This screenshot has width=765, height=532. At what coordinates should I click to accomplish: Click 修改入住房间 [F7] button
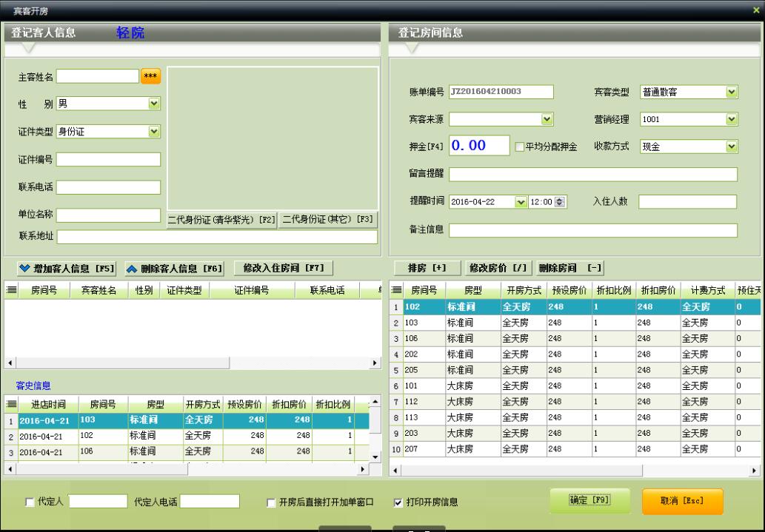pos(284,268)
